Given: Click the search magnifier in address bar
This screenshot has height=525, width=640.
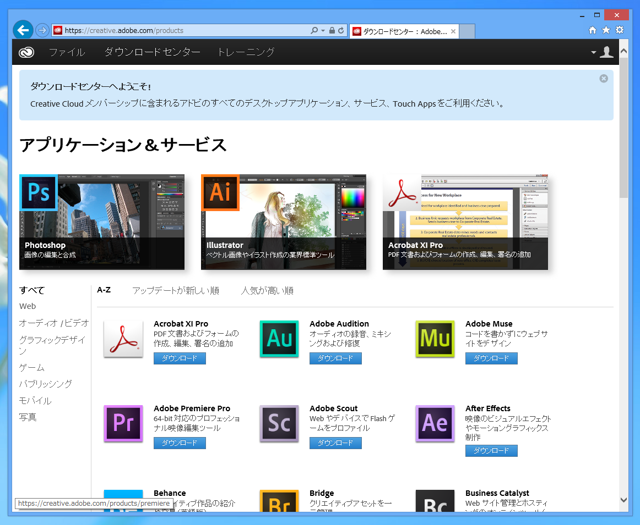Looking at the screenshot, I should tap(314, 30).
